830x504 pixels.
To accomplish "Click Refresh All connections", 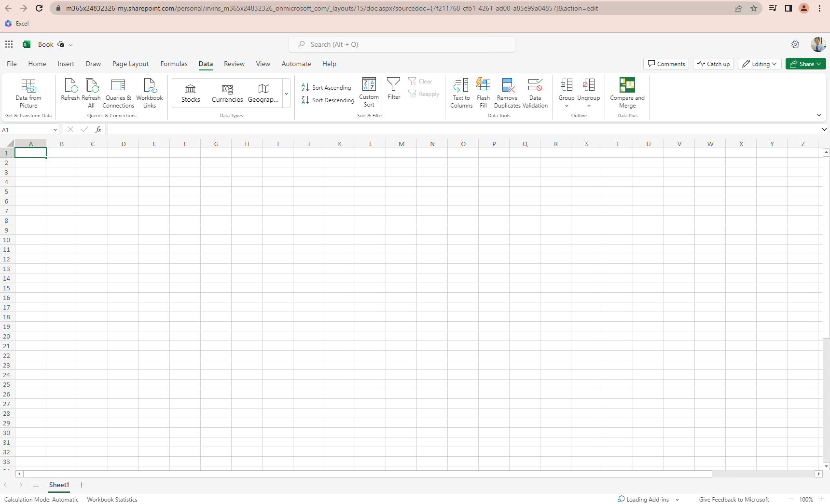I will coord(91,93).
